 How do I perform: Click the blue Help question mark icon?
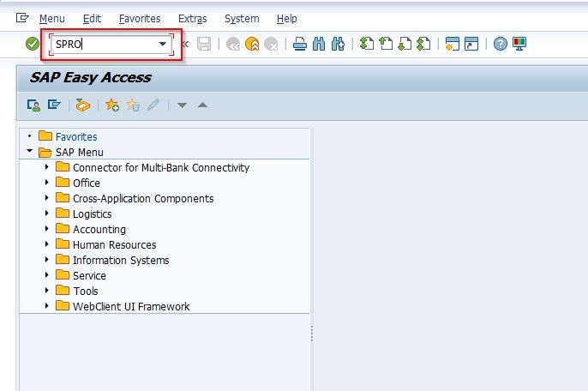tap(501, 44)
